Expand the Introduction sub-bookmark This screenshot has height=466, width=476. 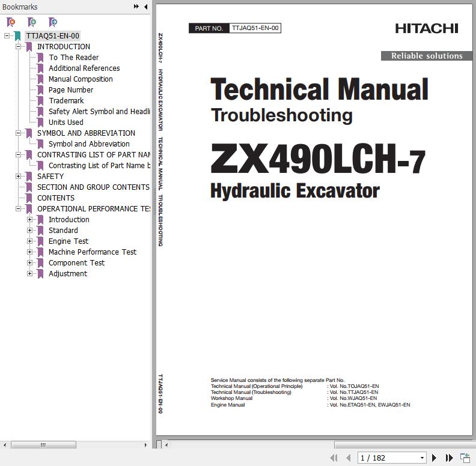(x=29, y=219)
